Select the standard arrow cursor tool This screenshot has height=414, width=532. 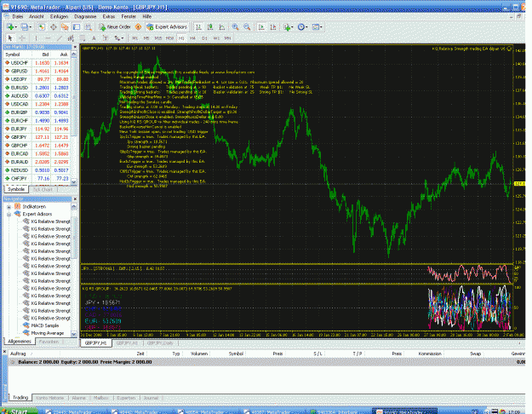[x=10, y=38]
